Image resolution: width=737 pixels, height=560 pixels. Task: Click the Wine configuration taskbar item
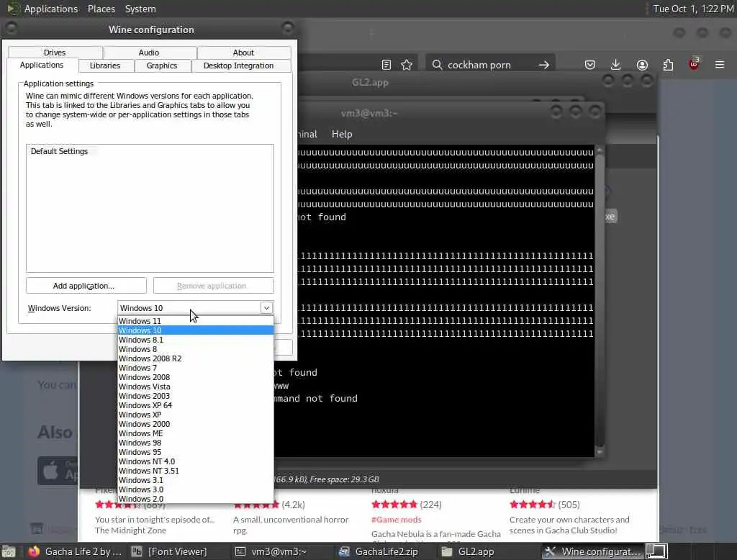point(593,551)
